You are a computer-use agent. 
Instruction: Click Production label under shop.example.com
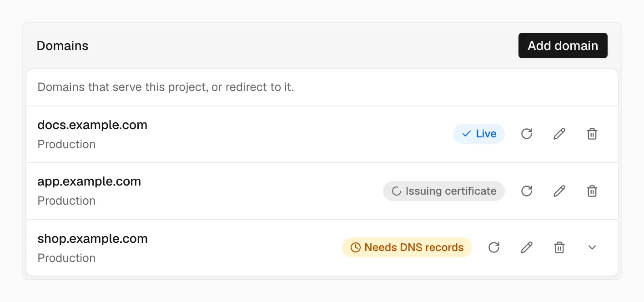click(x=66, y=258)
